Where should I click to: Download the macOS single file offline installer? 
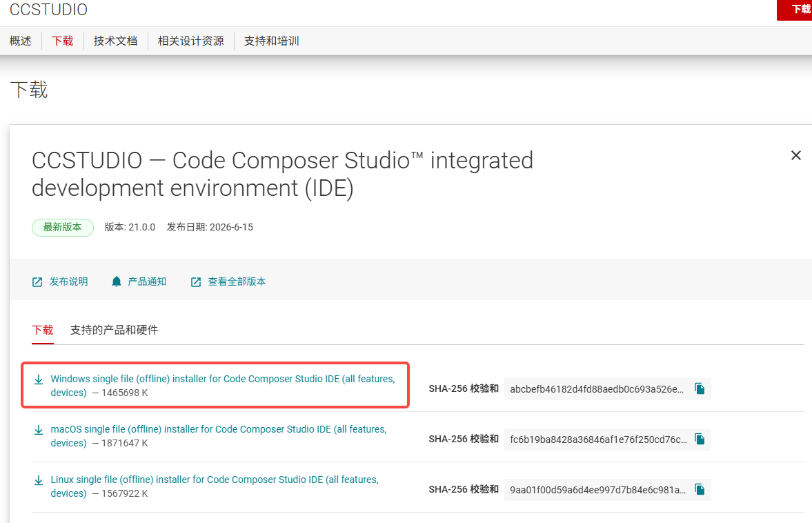[x=219, y=436]
